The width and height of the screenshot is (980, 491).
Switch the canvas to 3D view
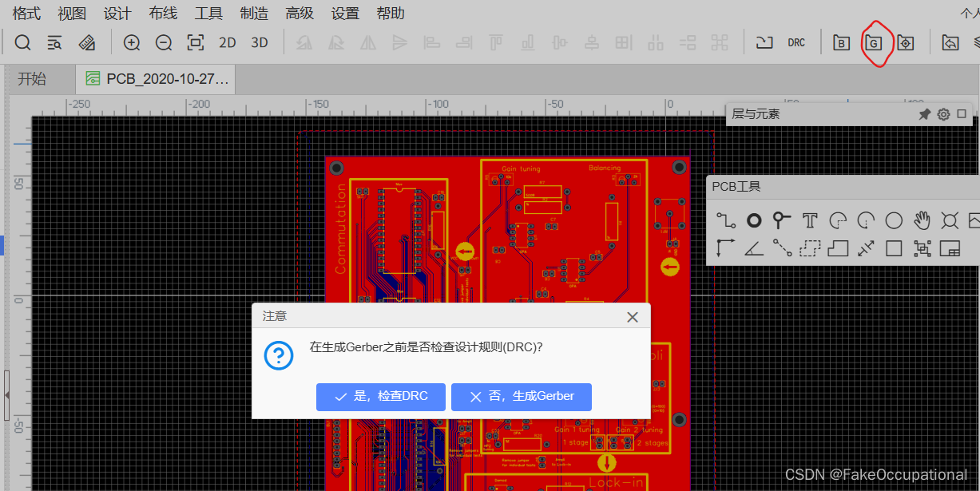(x=259, y=42)
